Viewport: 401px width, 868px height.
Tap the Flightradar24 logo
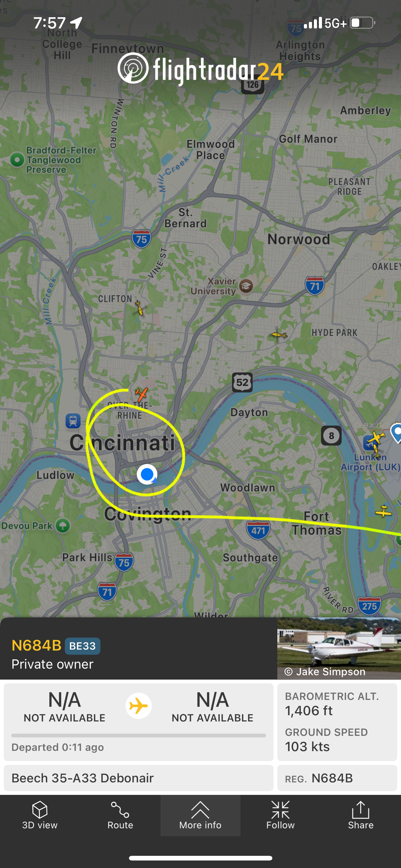[200, 68]
